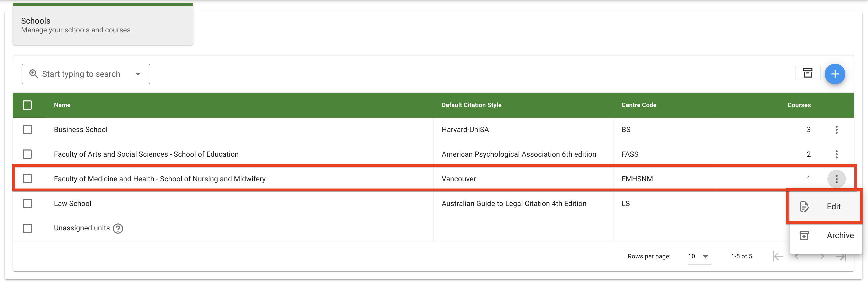
Task: Sort by the Name column header
Action: (x=62, y=105)
